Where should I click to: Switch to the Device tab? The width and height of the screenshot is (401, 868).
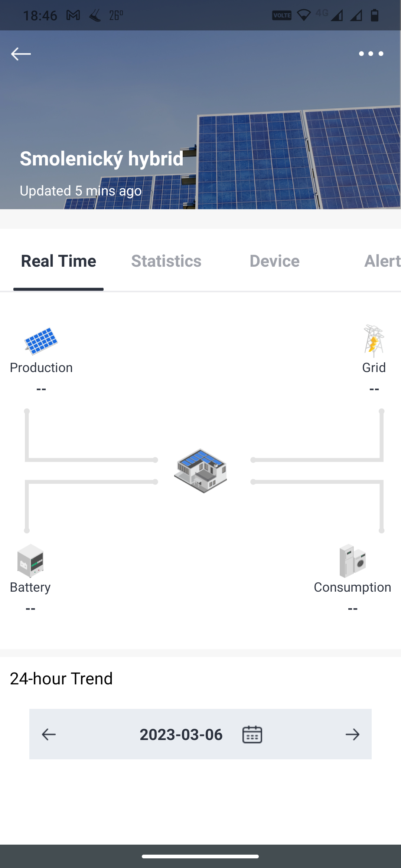tap(274, 261)
